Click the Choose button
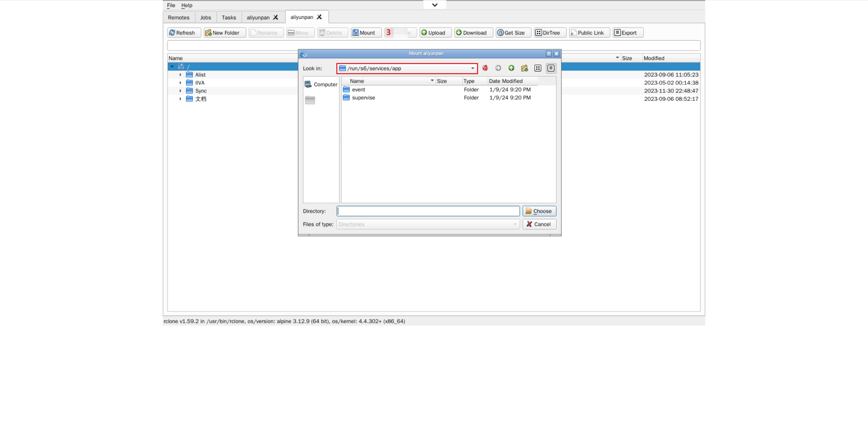Screen dimensions: 868x431 [x=539, y=211]
